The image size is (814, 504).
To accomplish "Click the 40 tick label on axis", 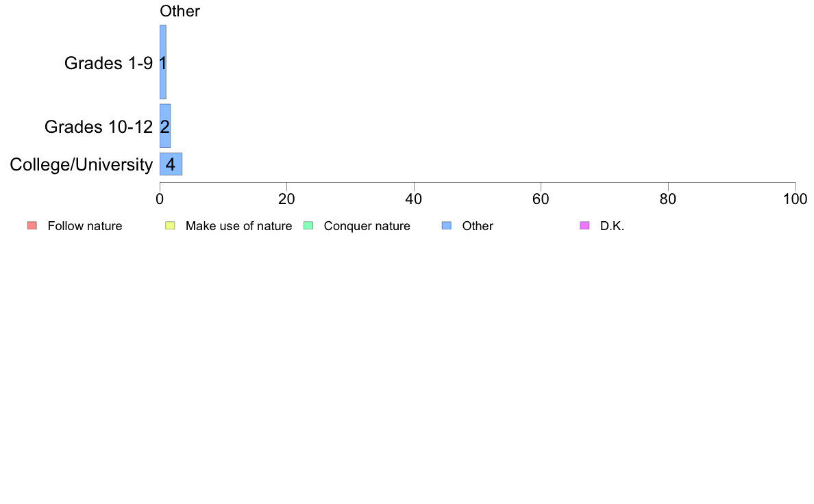I will 414,199.
